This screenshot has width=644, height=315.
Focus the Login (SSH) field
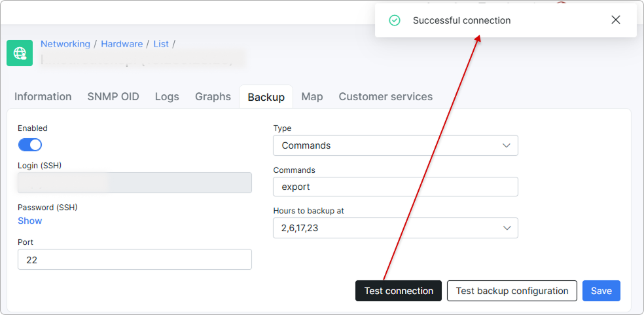(x=135, y=183)
